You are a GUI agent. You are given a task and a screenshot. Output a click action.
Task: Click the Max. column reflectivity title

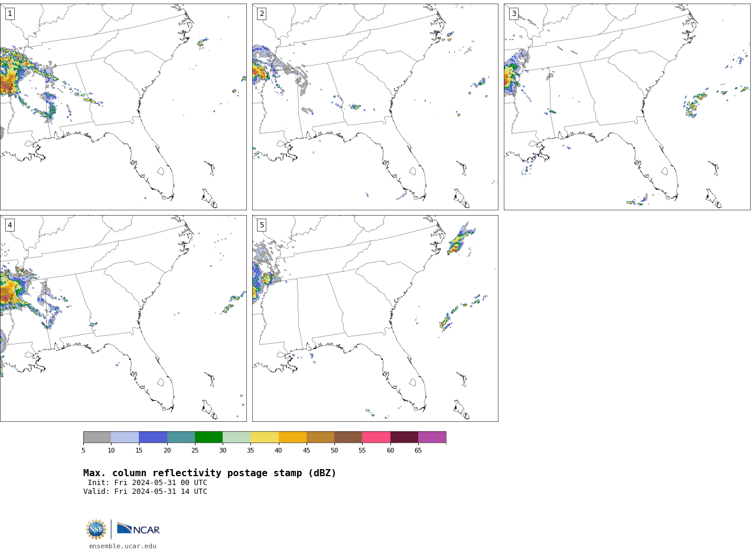tap(210, 473)
